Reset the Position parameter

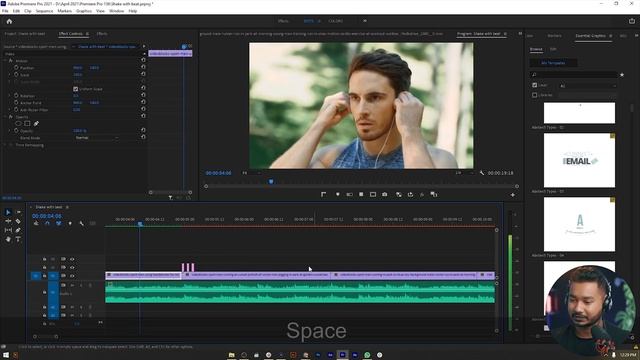(x=143, y=67)
